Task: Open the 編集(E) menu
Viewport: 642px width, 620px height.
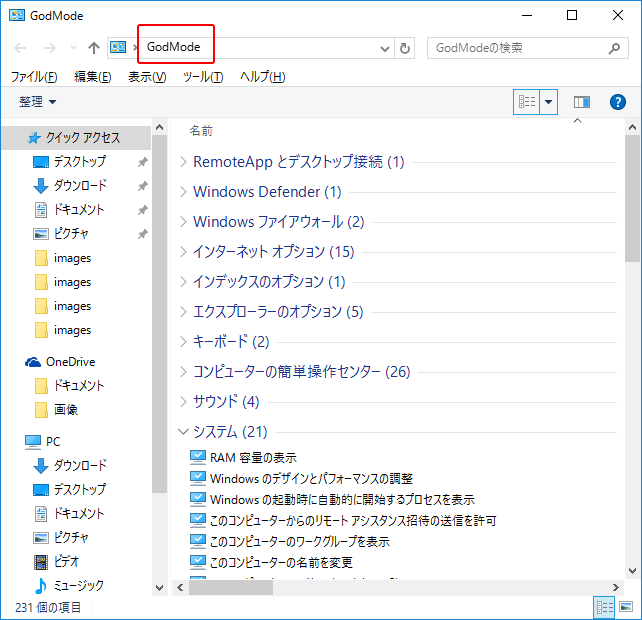Action: click(93, 77)
